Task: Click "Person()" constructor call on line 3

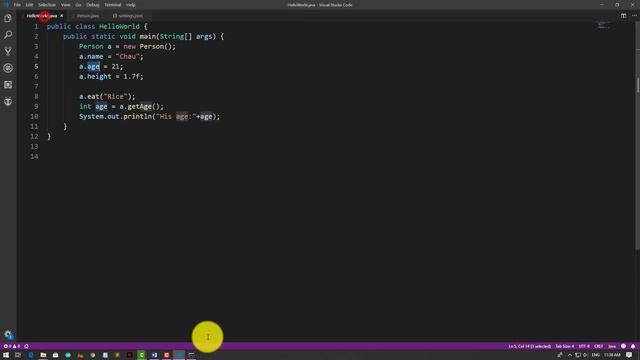Action: tap(156, 47)
